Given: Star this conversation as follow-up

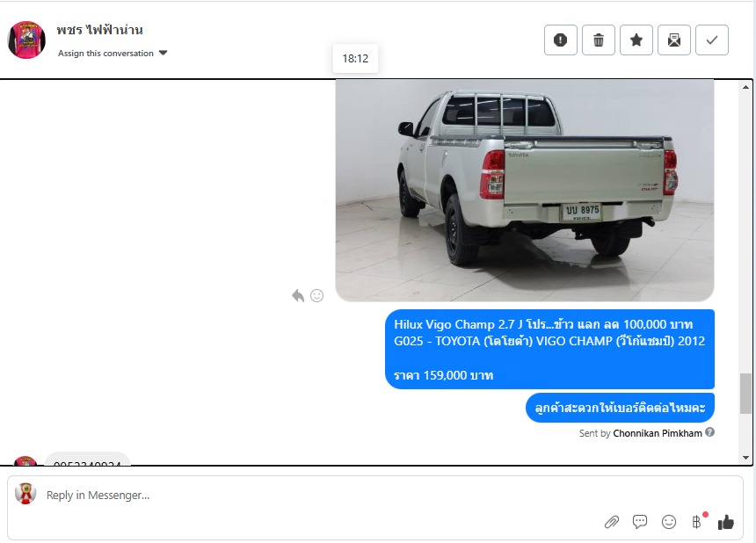Looking at the screenshot, I should pyautogui.click(x=636, y=40).
